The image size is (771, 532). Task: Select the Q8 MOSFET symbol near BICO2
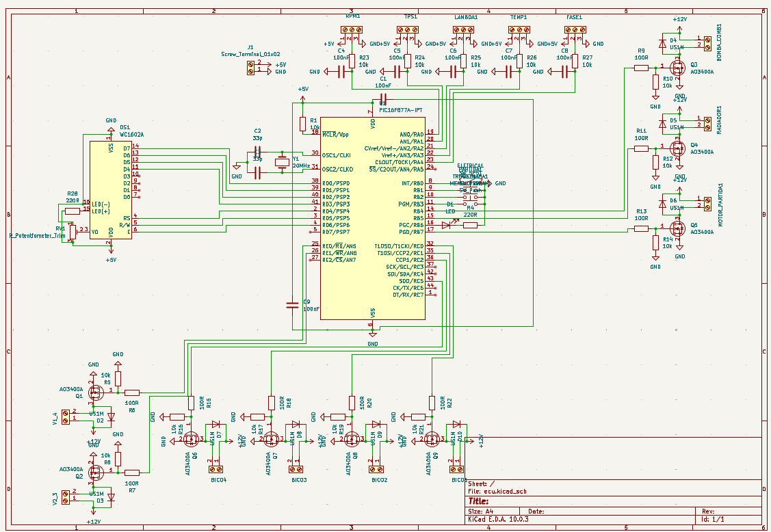pos(352,440)
